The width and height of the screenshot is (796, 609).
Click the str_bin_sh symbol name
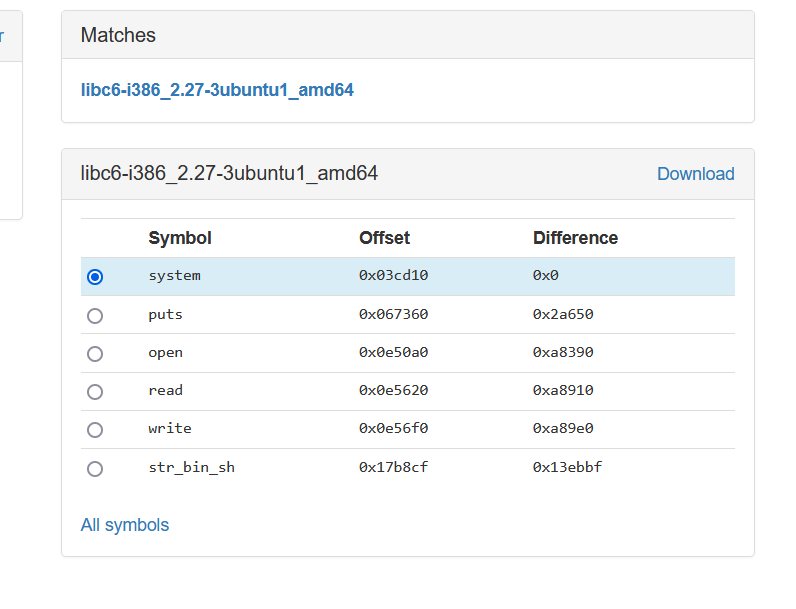point(191,467)
